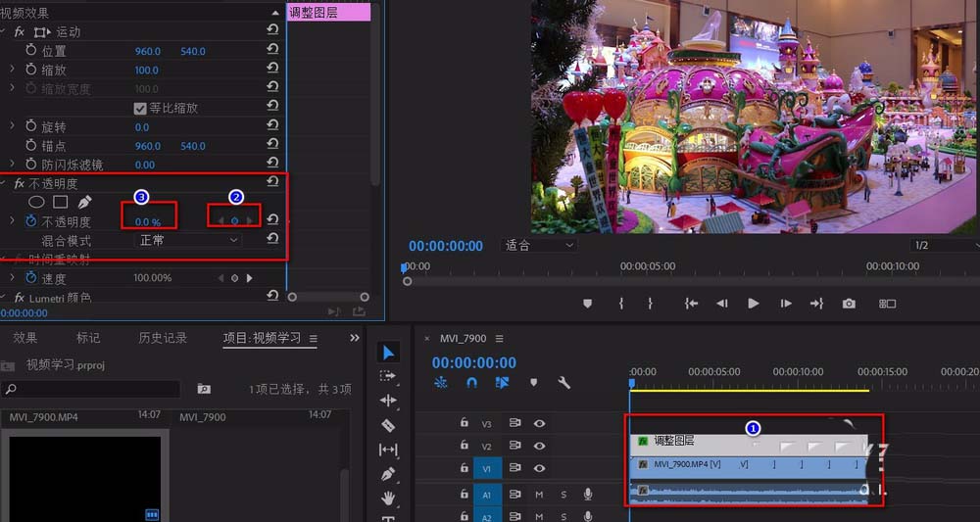Lock track V2

pos(464,446)
